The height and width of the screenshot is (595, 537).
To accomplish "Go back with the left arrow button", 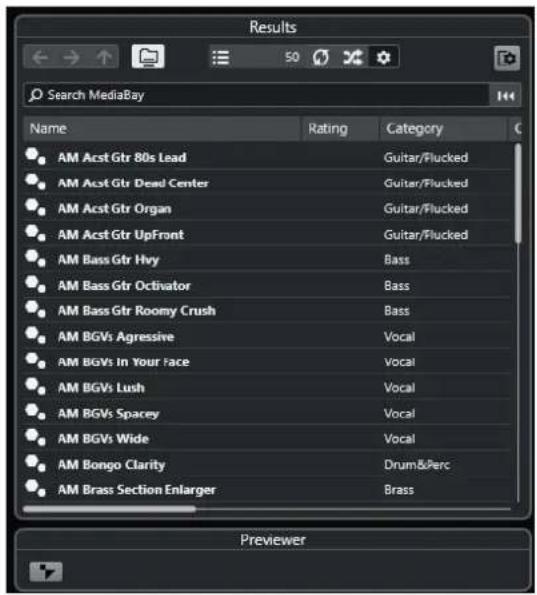I will click(x=40, y=57).
